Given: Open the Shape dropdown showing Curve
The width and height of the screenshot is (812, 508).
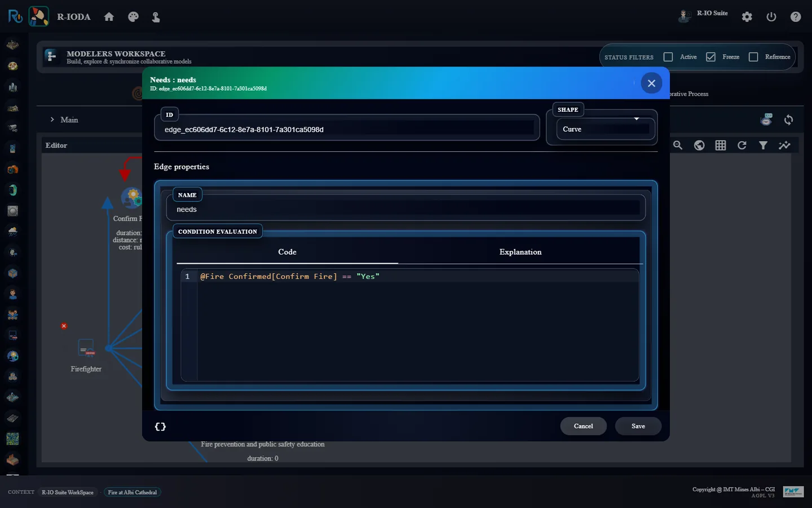Looking at the screenshot, I should click(x=605, y=129).
